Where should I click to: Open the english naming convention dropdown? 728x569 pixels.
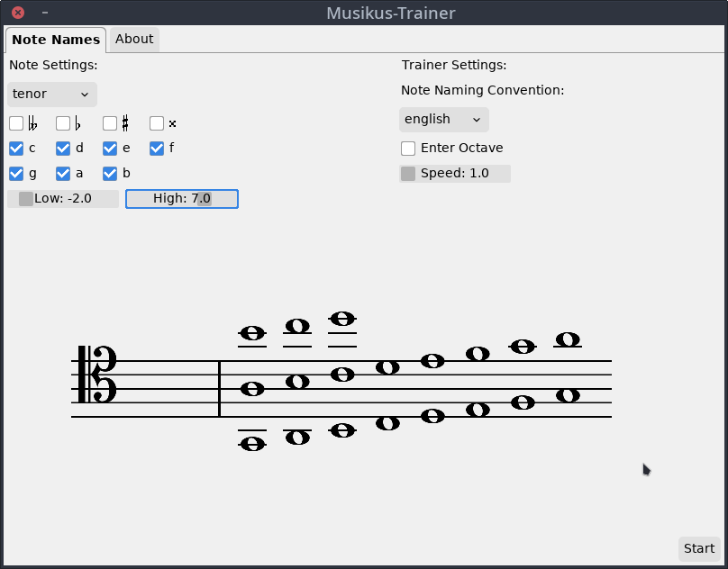(x=443, y=120)
